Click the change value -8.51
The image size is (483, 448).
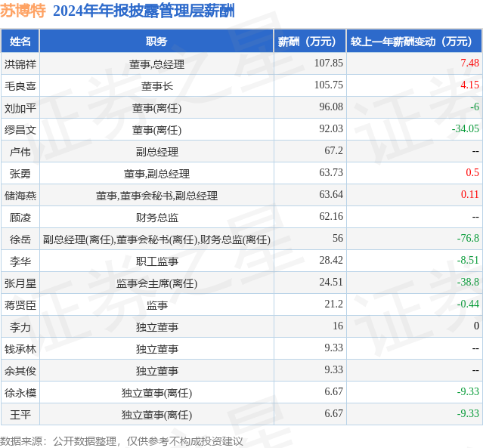pos(468,260)
